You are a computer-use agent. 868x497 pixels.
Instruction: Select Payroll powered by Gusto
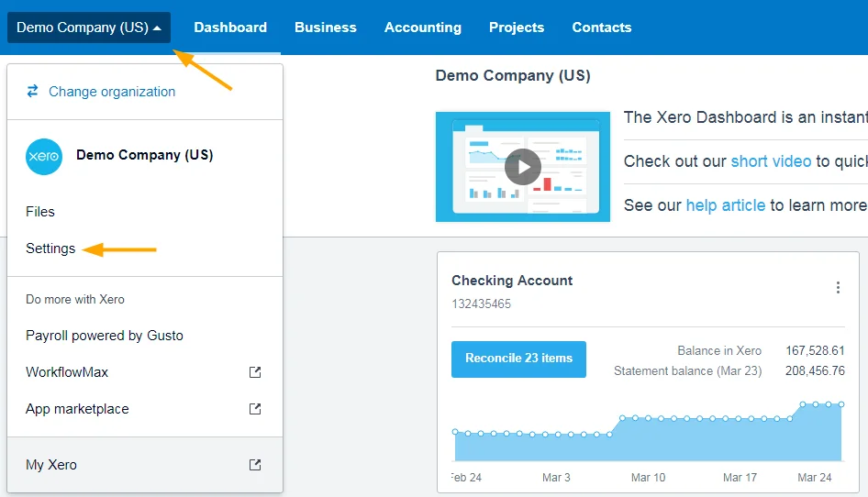click(x=105, y=336)
